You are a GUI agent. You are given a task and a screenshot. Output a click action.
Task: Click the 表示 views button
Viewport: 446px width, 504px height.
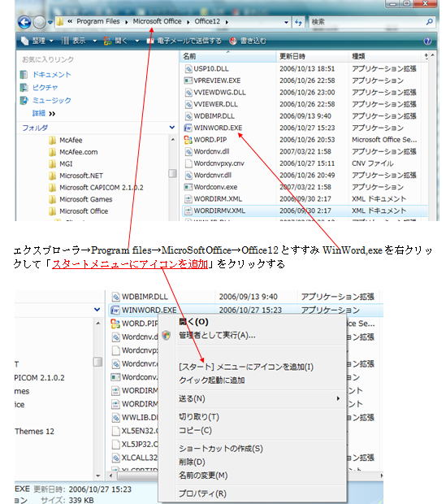74,41
